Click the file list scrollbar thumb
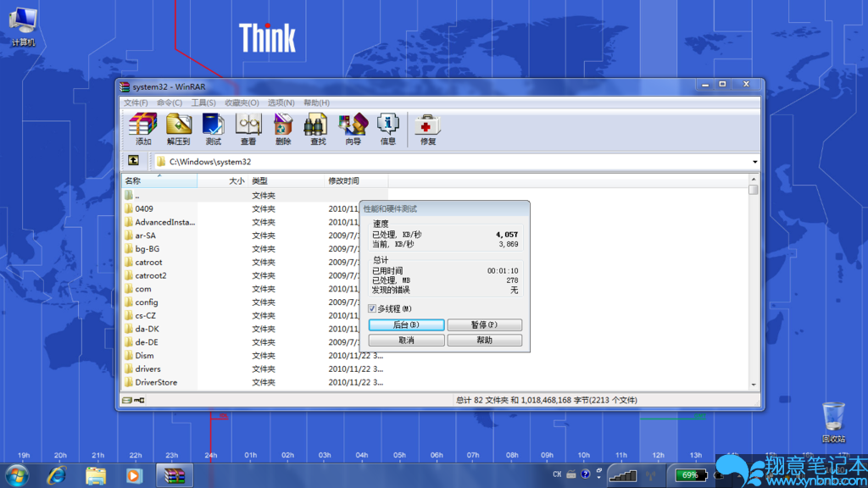The image size is (868, 488). pos(753,190)
